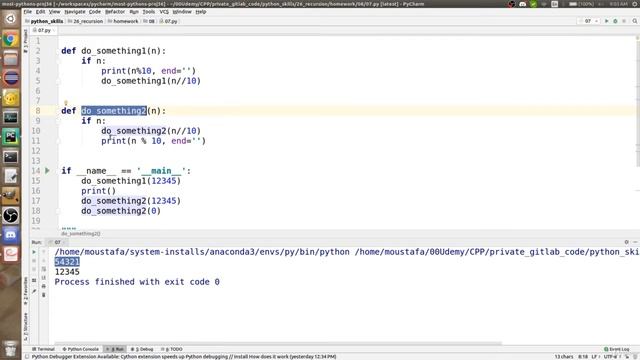Screen dimensions: 640x360
Task: Open the Run menu in the menu bar
Action: click(134, 11)
